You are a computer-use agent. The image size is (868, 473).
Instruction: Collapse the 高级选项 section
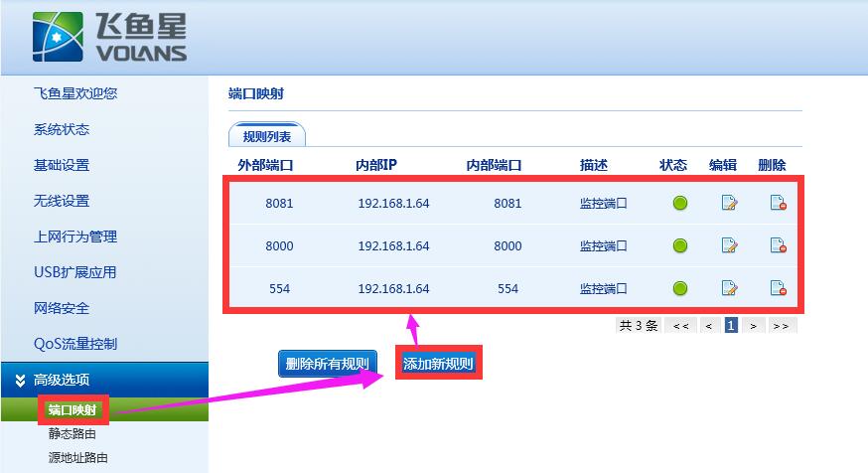(104, 380)
